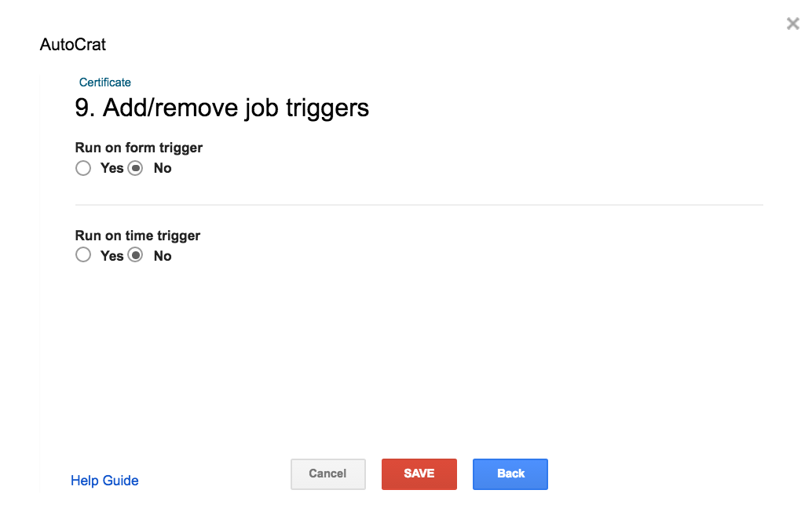
Task: Click the Cancel button
Action: [327, 474]
